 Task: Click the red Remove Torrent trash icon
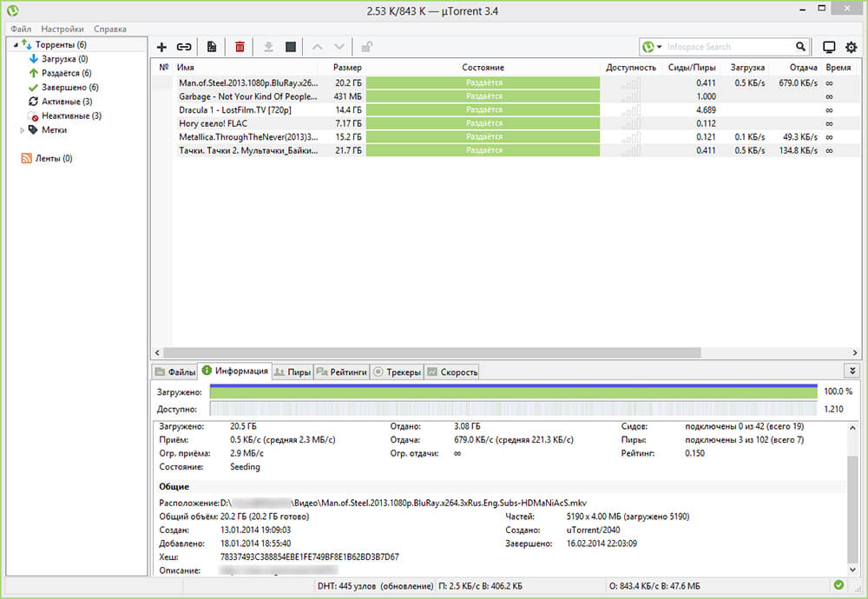click(x=240, y=47)
